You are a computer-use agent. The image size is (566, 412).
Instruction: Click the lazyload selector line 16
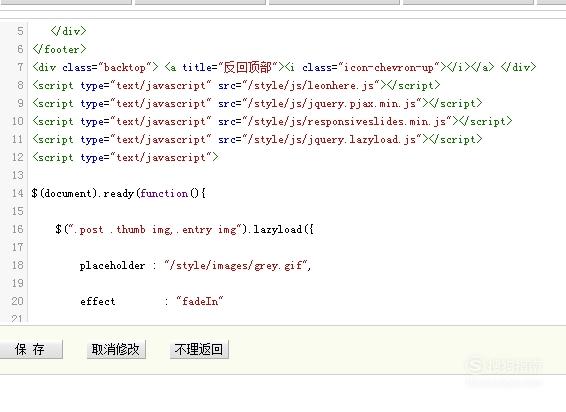tap(184, 230)
